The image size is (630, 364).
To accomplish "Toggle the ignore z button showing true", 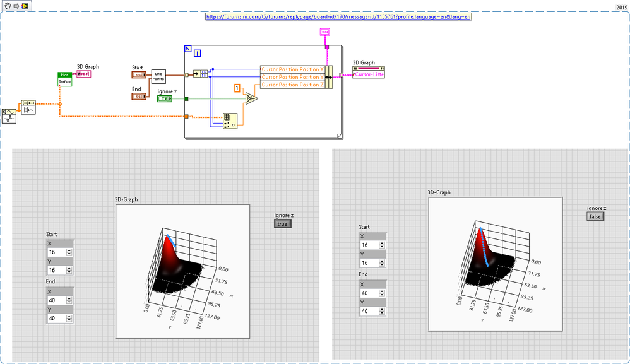I will pos(282,223).
